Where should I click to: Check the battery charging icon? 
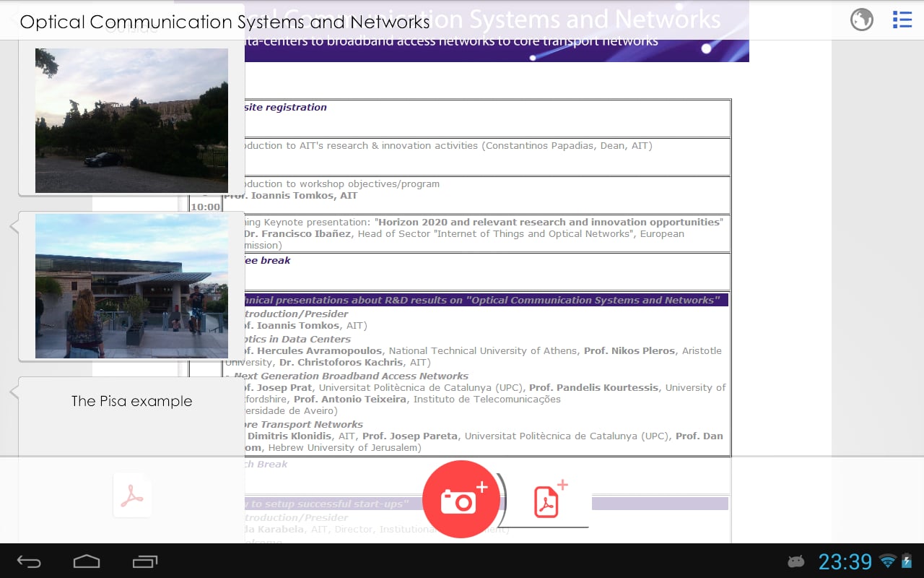(905, 561)
